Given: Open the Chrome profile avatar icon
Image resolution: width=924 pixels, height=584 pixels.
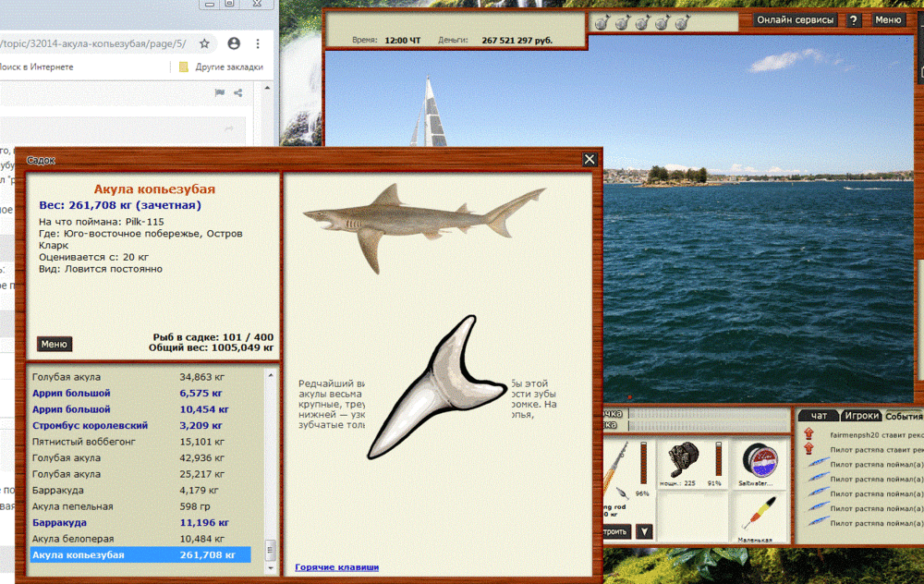Looking at the screenshot, I should click(x=234, y=43).
